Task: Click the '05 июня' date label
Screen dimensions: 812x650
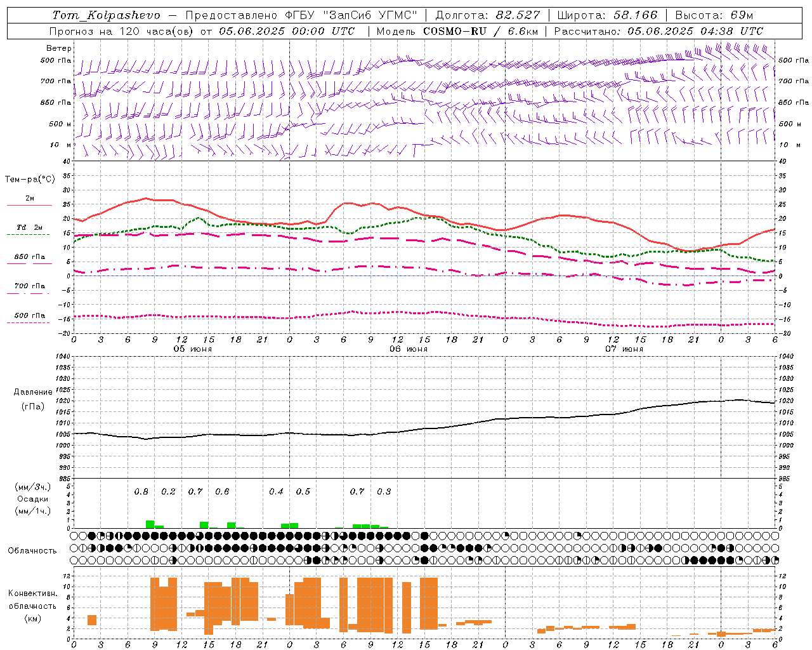Action: click(193, 348)
